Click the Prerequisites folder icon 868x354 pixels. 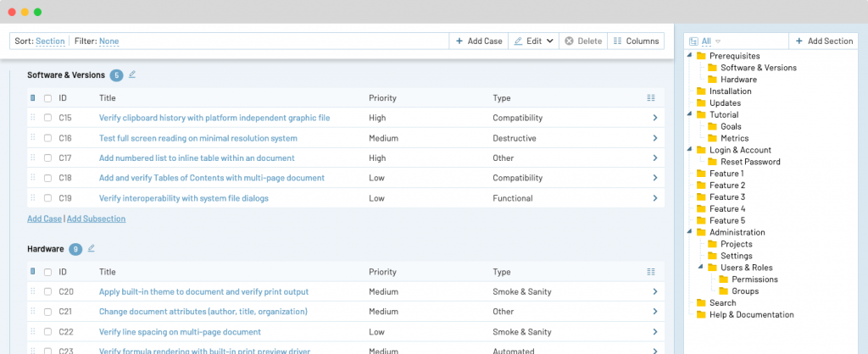[701, 56]
